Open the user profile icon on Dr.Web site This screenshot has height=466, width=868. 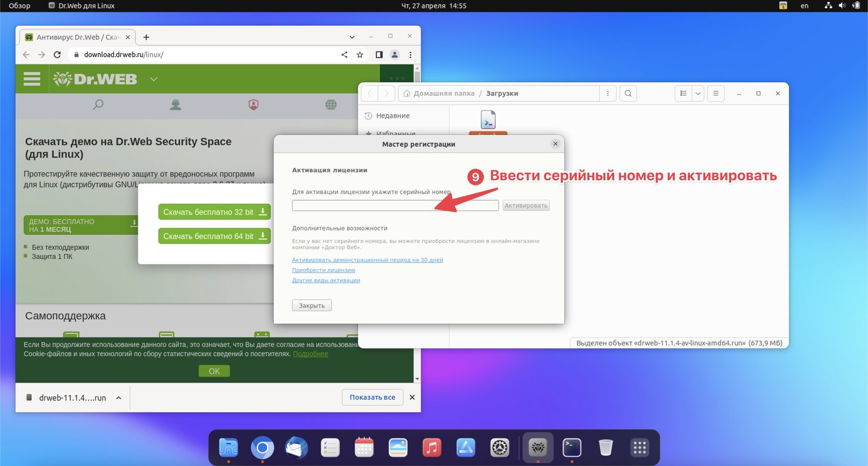click(x=176, y=105)
